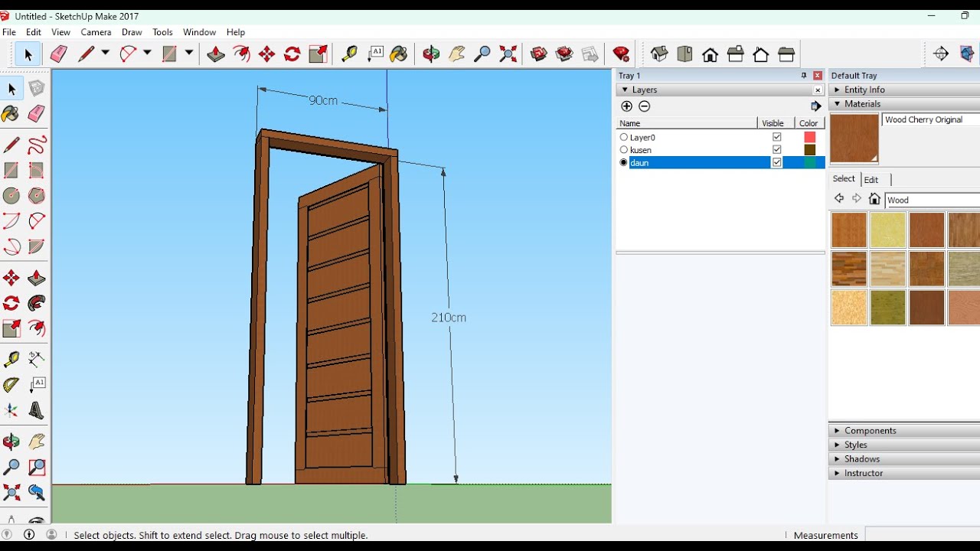Open the Camera menu
980x551 pixels.
click(x=96, y=32)
